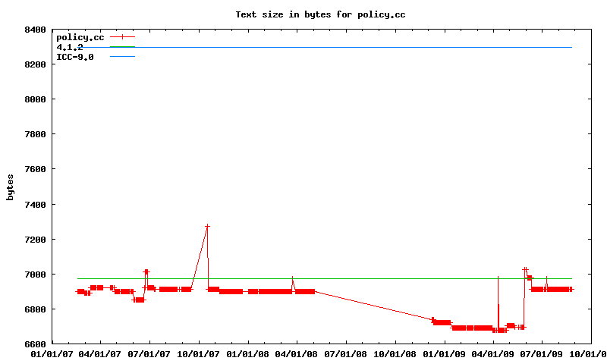Click the red plus marker in the legend
Image resolution: width=607 pixels, height=364 pixels.
point(122,37)
